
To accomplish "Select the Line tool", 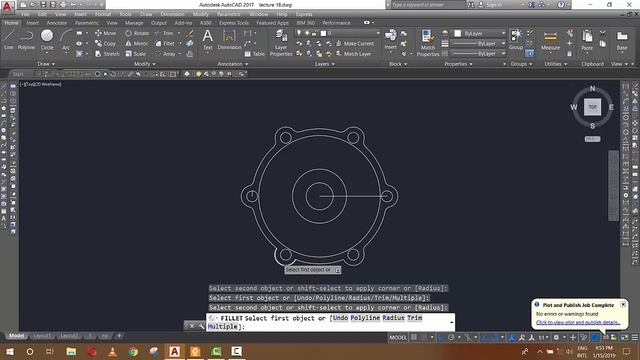I will 9,40.
